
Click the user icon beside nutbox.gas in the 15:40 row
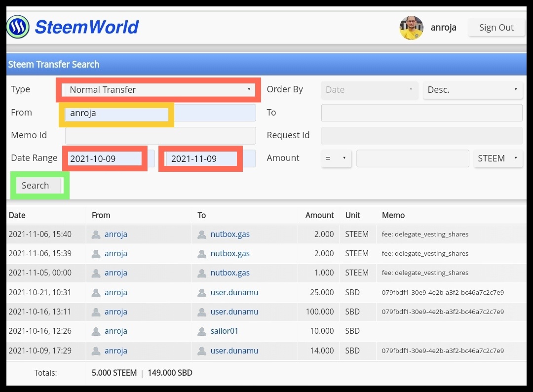pos(202,235)
